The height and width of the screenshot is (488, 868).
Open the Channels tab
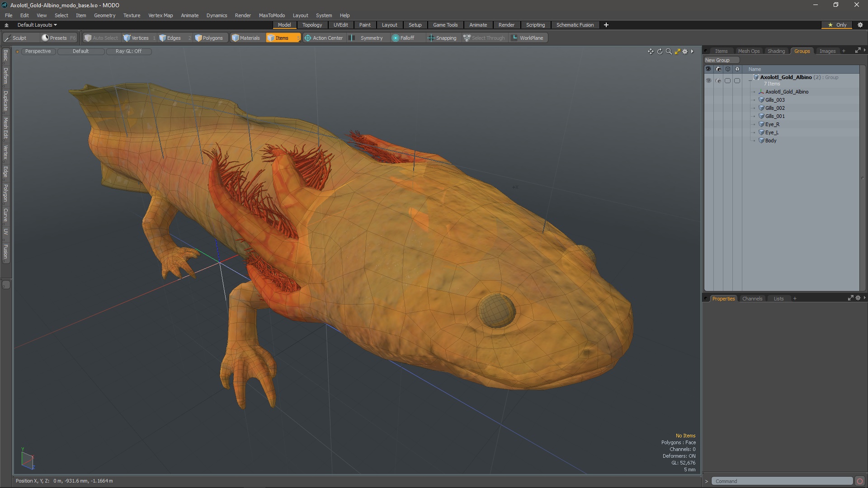[752, 299]
